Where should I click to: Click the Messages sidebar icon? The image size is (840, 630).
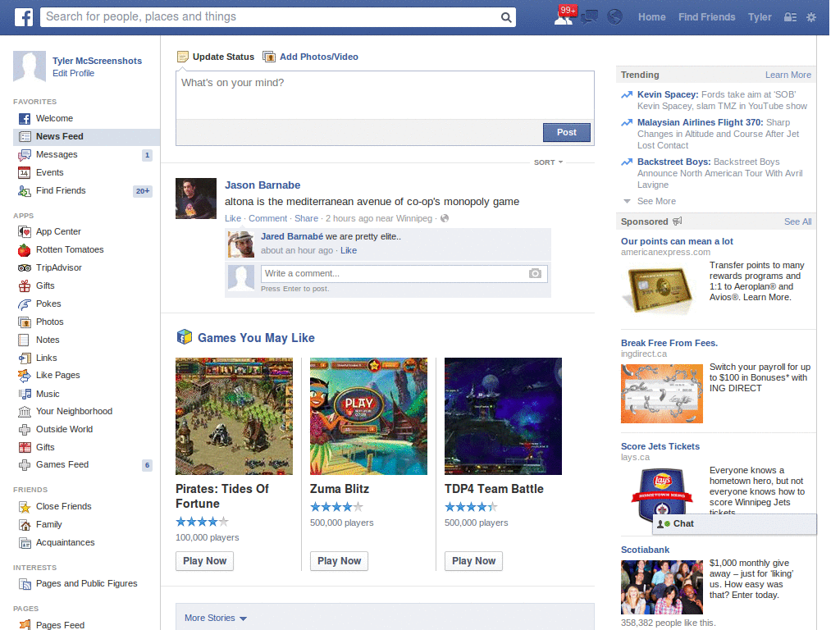click(25, 155)
